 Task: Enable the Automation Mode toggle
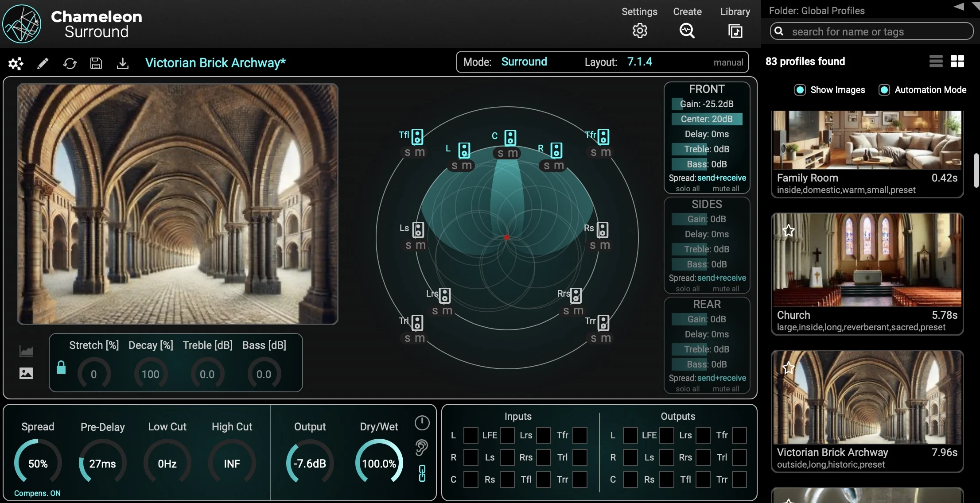click(884, 89)
